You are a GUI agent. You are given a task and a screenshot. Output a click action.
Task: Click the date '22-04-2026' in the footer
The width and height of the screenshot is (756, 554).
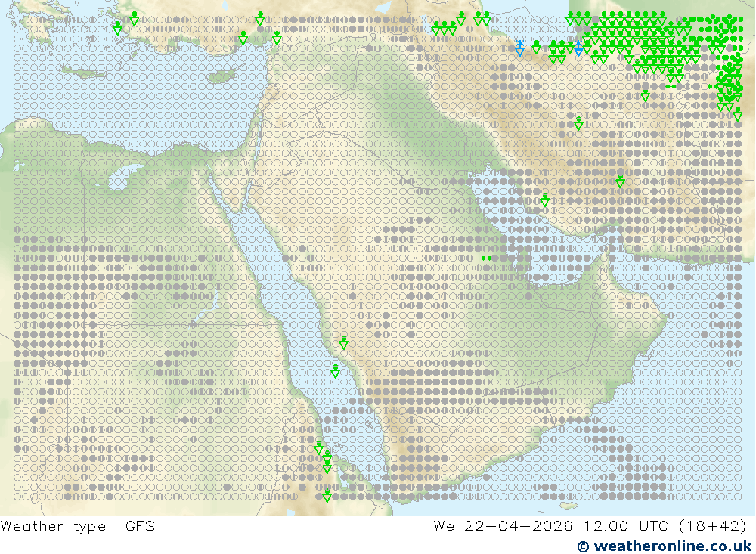(519, 525)
